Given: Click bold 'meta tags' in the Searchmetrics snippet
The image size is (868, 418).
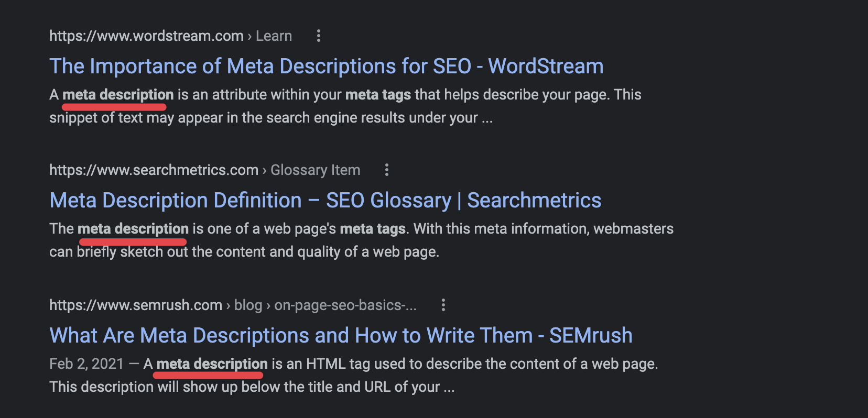Looking at the screenshot, I should click(x=373, y=228).
